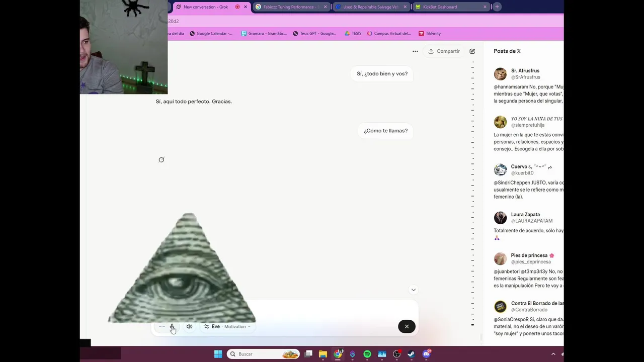Show hidden system tray icons
Viewport: 644px width, 362px height.
(553, 354)
